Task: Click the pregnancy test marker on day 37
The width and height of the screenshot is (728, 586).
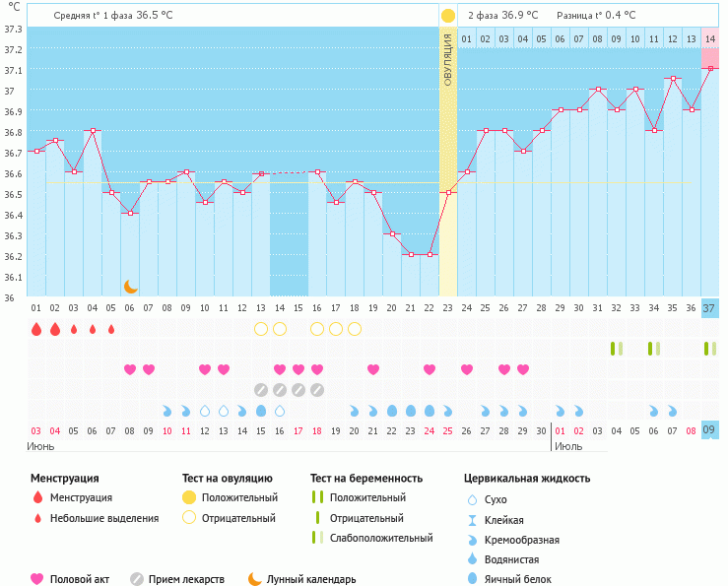Action: (x=710, y=349)
